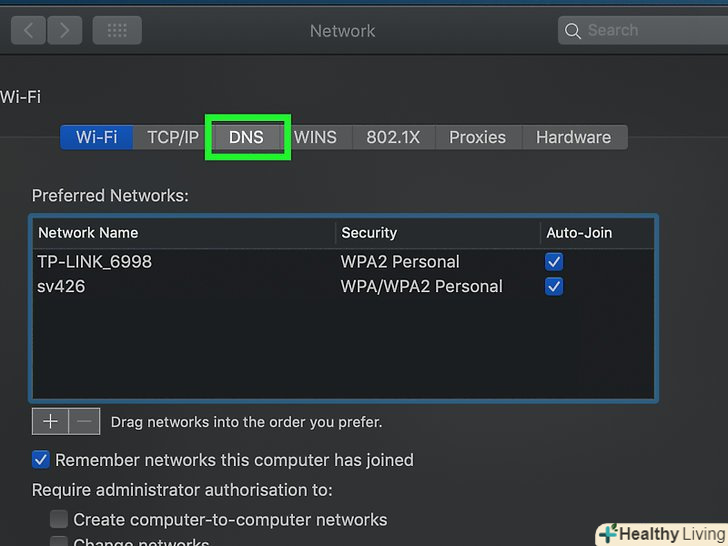Go forward with the right arrow button
The height and width of the screenshot is (546, 728).
tap(64, 30)
